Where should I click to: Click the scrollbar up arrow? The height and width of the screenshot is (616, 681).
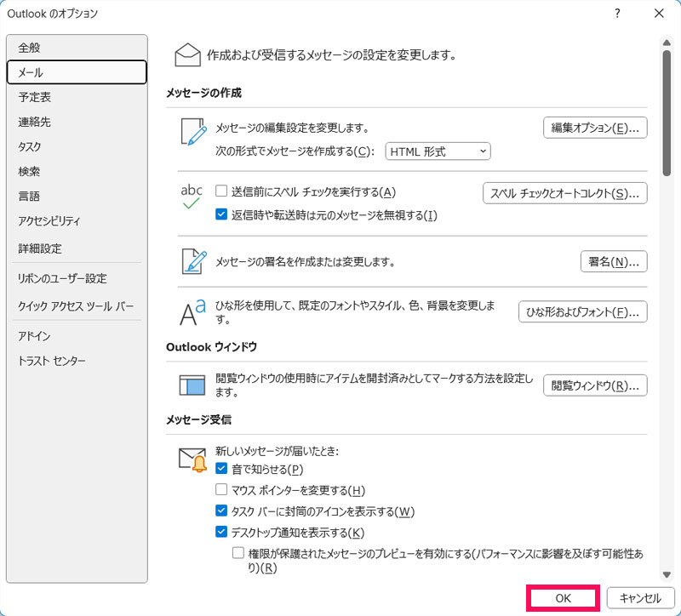click(667, 43)
